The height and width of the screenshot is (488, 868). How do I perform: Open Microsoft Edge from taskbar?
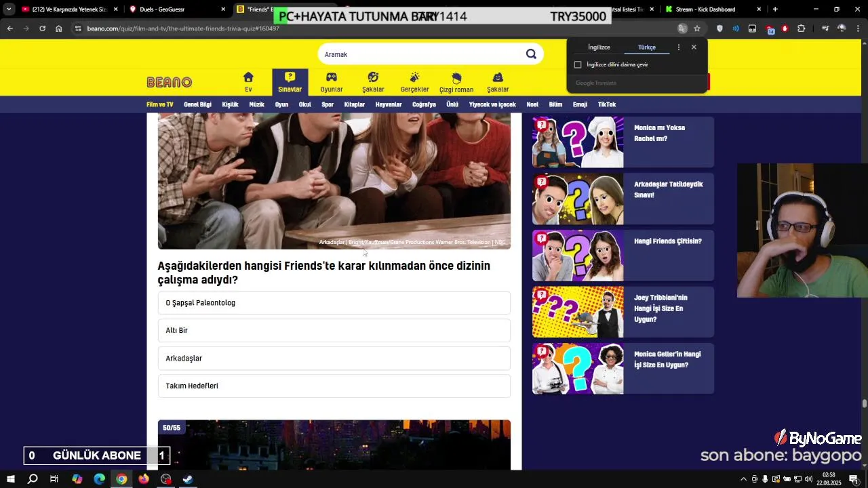click(99, 479)
